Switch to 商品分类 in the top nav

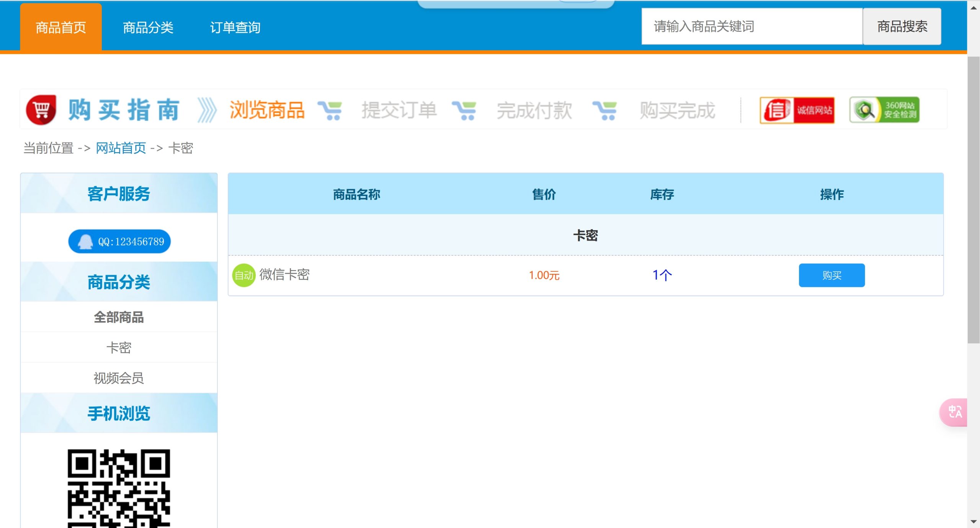(148, 27)
